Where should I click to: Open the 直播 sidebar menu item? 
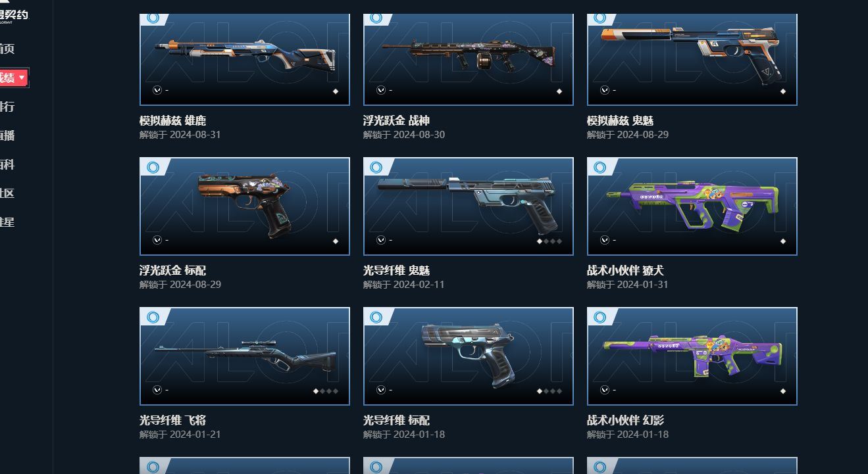pyautogui.click(x=7, y=135)
